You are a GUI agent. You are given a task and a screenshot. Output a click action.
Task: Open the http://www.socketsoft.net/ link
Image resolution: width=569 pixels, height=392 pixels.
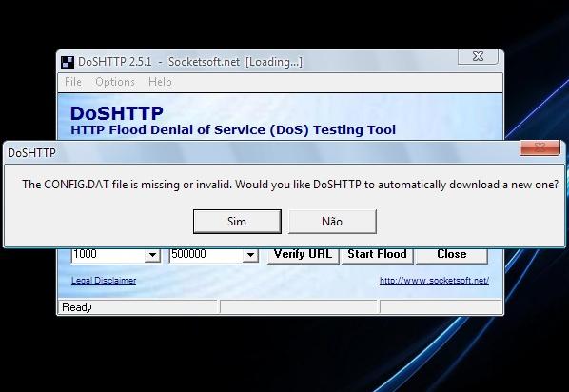click(434, 281)
